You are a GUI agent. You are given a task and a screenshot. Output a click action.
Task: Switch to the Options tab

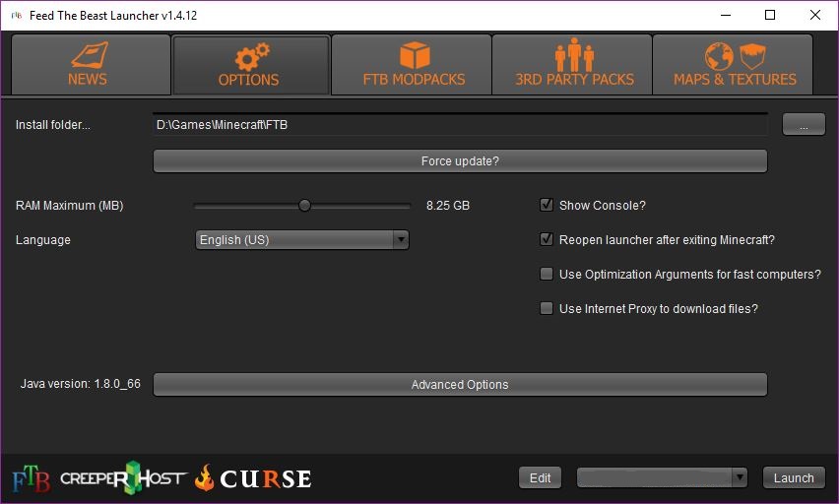251,65
